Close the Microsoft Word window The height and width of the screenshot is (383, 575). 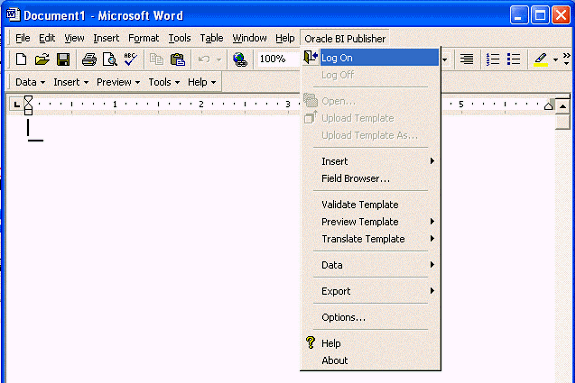tap(561, 15)
